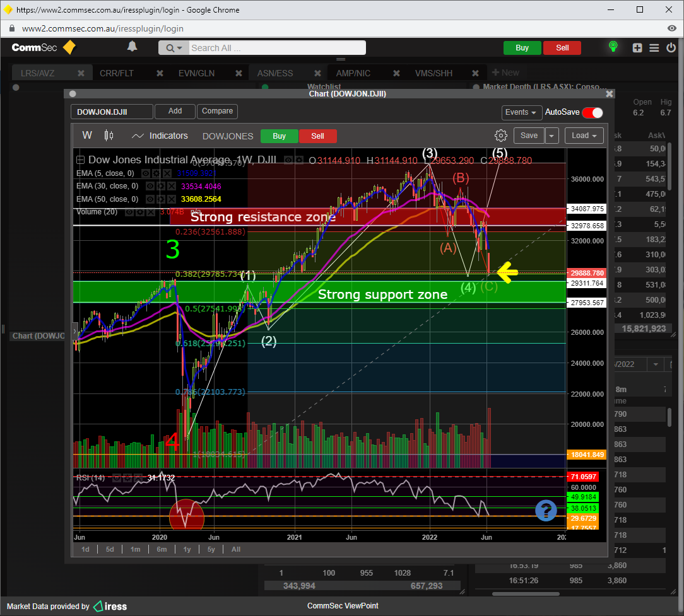Viewport: 684px width, 616px height.
Task: Click the header green Buy button
Action: click(x=522, y=48)
